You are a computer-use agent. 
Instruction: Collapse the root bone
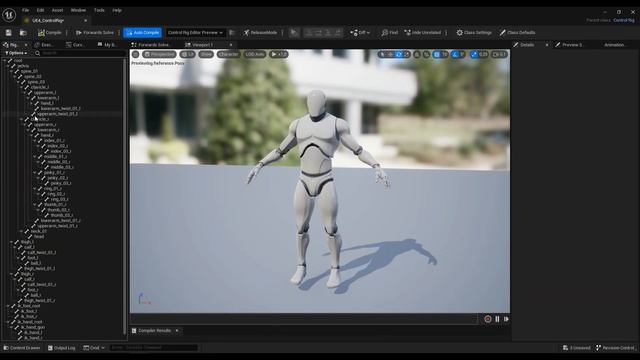(x=4, y=60)
